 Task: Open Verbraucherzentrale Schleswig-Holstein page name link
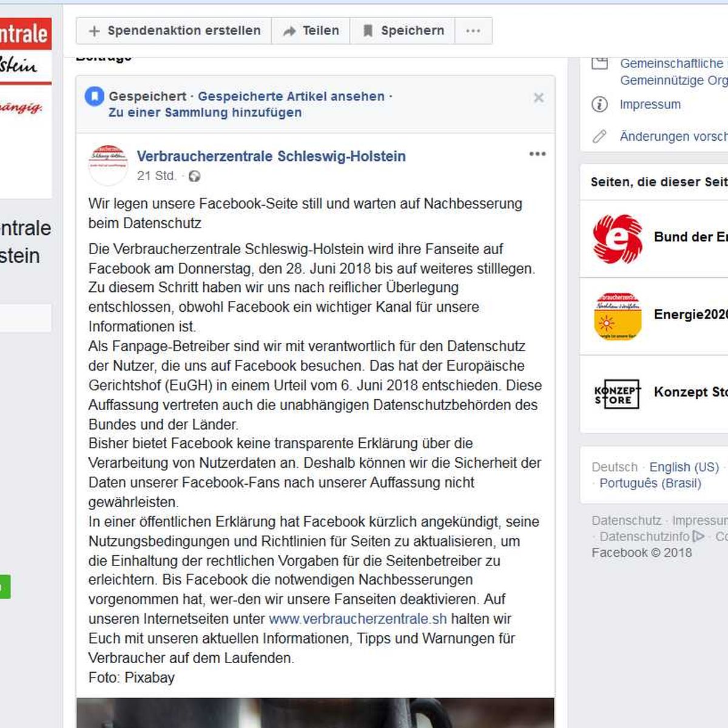[x=271, y=156]
